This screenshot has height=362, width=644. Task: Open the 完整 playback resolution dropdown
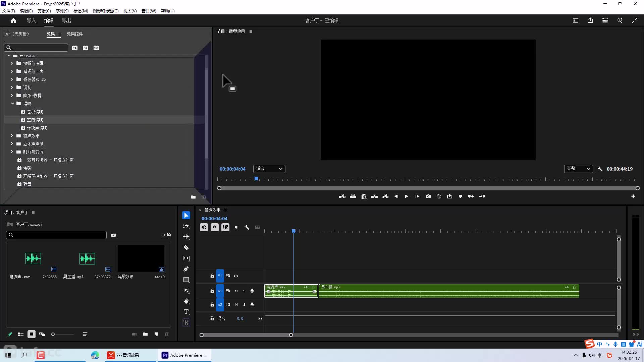578,169
